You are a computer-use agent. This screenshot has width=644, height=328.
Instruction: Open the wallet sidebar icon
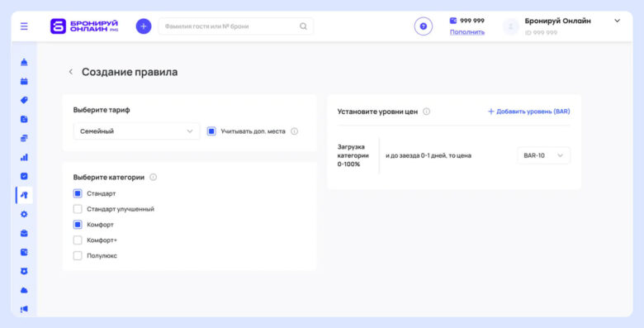[x=24, y=252]
